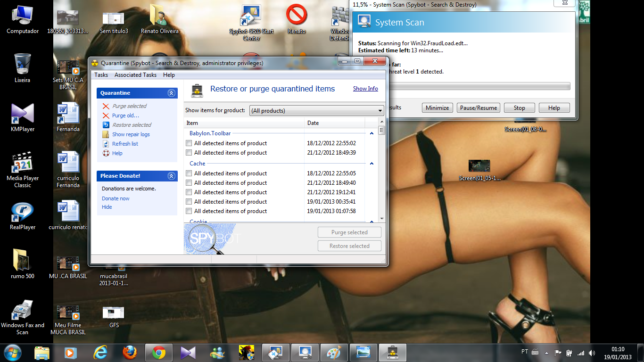Open the Tasks menu

101,75
